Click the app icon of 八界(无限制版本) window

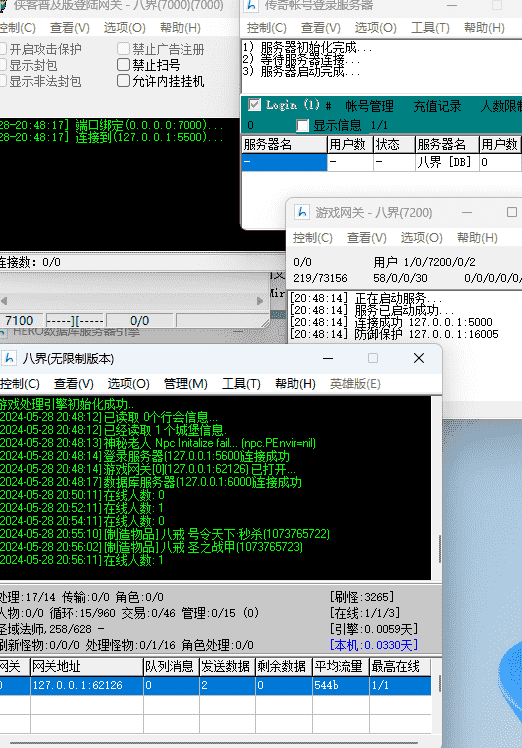click(x=8, y=358)
